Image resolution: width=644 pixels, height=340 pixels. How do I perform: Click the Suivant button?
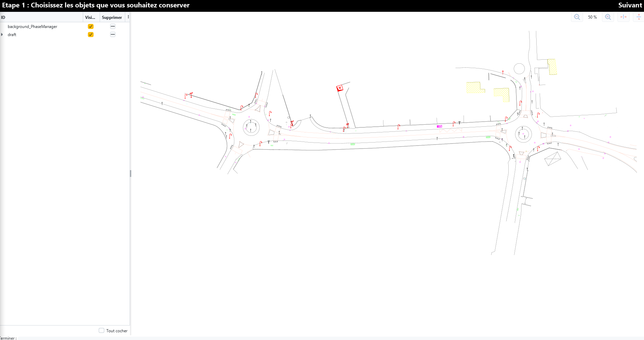(x=630, y=5)
